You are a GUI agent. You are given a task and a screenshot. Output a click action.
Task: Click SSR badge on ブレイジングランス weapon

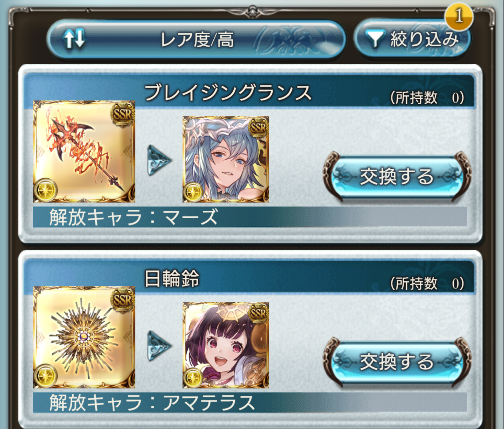pos(123,114)
